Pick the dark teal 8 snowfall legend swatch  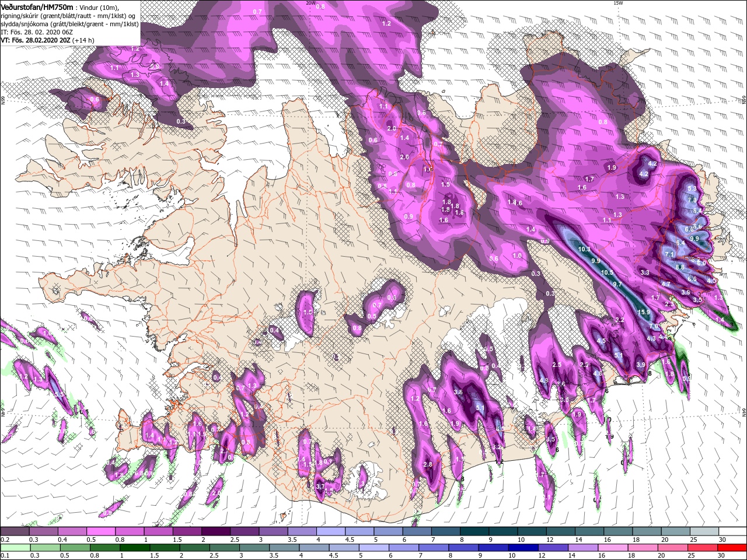(474, 531)
